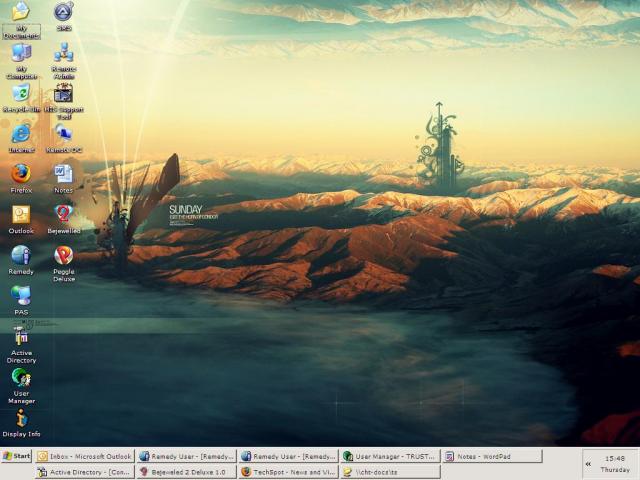Switch to Remedy User window beside User Manager button
Image resolution: width=640 pixels, height=480 pixels.
289,456
